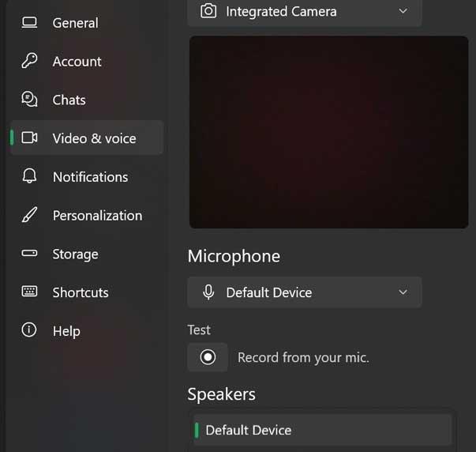This screenshot has width=476, height=452.
Task: Go to Personalization settings
Action: 97,216
